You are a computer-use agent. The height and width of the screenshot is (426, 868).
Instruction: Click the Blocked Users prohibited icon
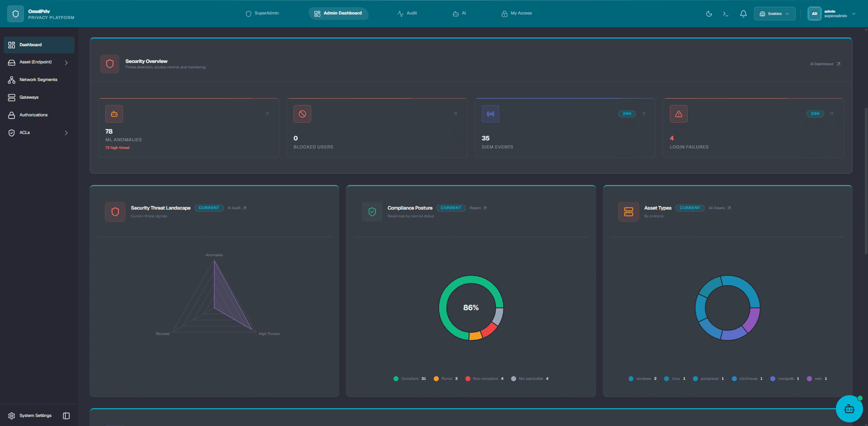pyautogui.click(x=302, y=114)
